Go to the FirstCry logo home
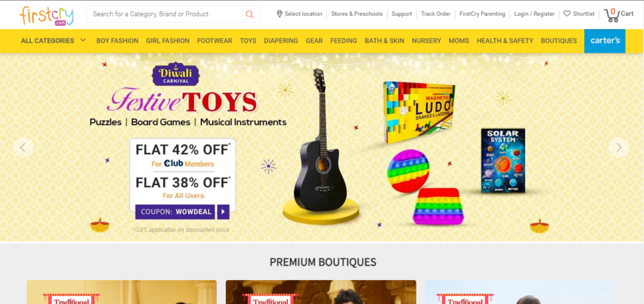Screen dimensions: 644x304 [47, 16]
